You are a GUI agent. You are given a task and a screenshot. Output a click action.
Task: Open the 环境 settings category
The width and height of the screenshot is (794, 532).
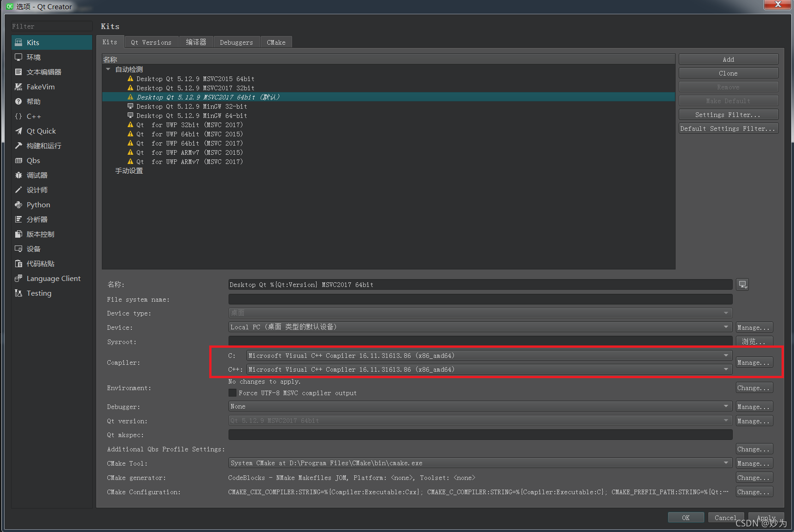pos(52,57)
